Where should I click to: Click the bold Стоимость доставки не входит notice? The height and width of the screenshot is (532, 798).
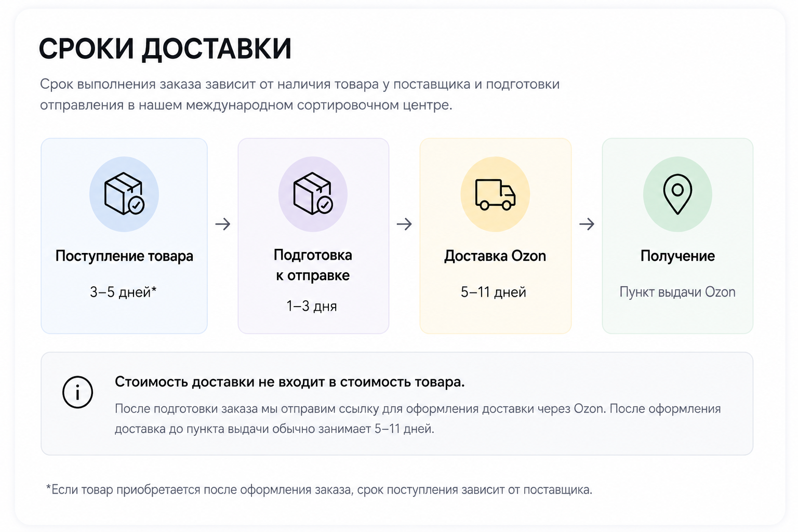tap(290, 382)
